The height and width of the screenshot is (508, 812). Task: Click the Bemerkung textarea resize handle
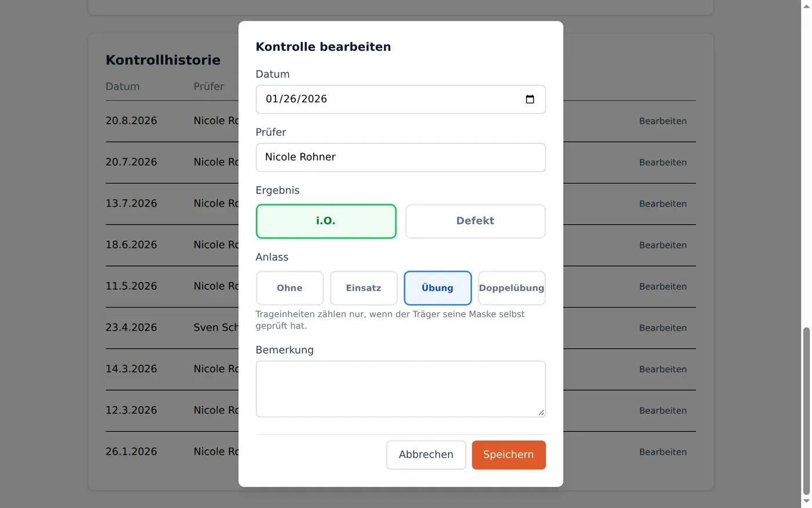coord(541,412)
